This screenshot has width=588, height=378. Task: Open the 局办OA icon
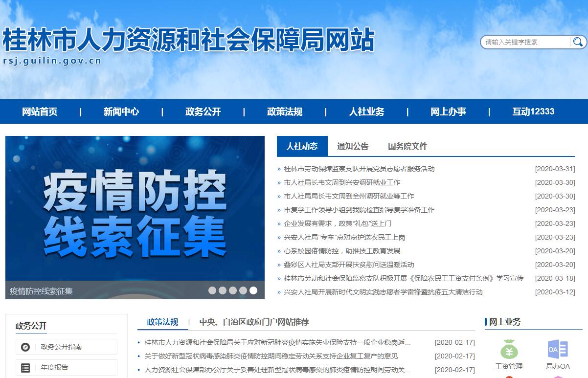coord(558,349)
